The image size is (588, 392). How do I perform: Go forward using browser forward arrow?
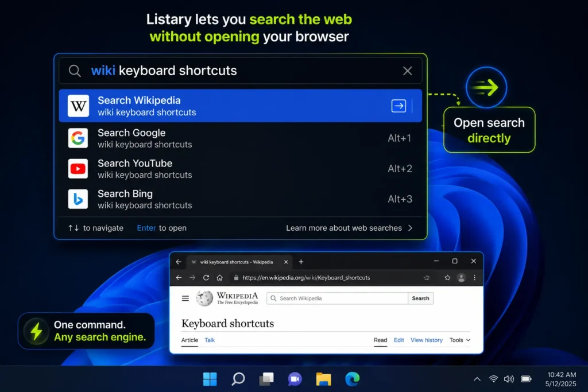tap(192, 278)
